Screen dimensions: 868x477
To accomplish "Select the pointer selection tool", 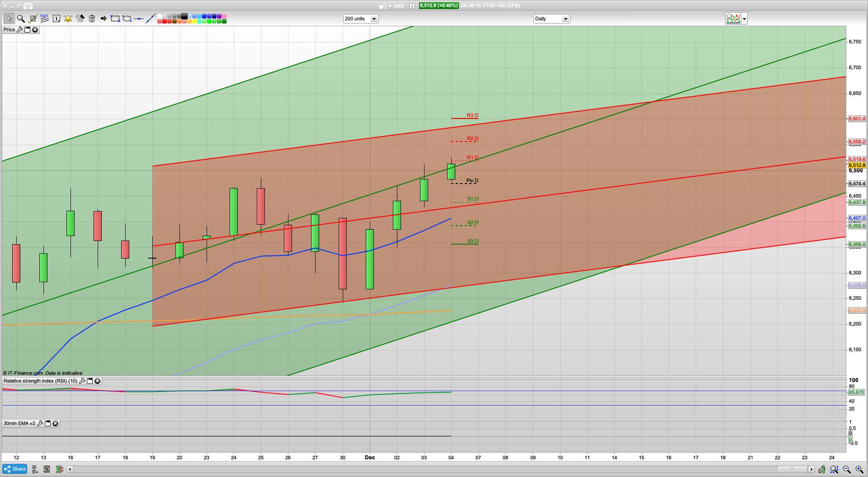I will (9, 19).
